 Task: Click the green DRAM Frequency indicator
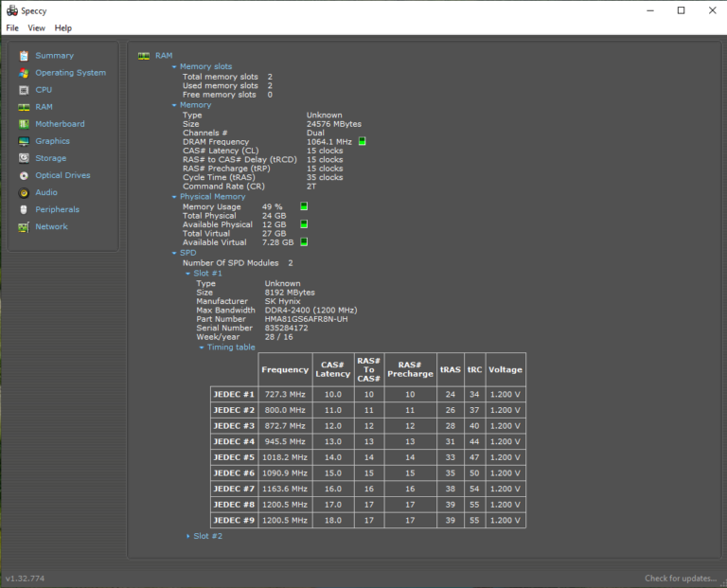(x=362, y=142)
